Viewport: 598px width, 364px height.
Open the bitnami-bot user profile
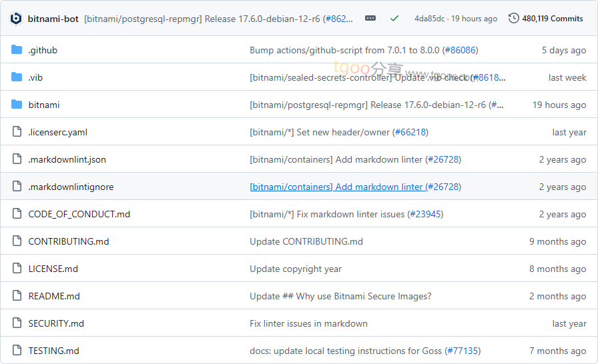click(53, 19)
